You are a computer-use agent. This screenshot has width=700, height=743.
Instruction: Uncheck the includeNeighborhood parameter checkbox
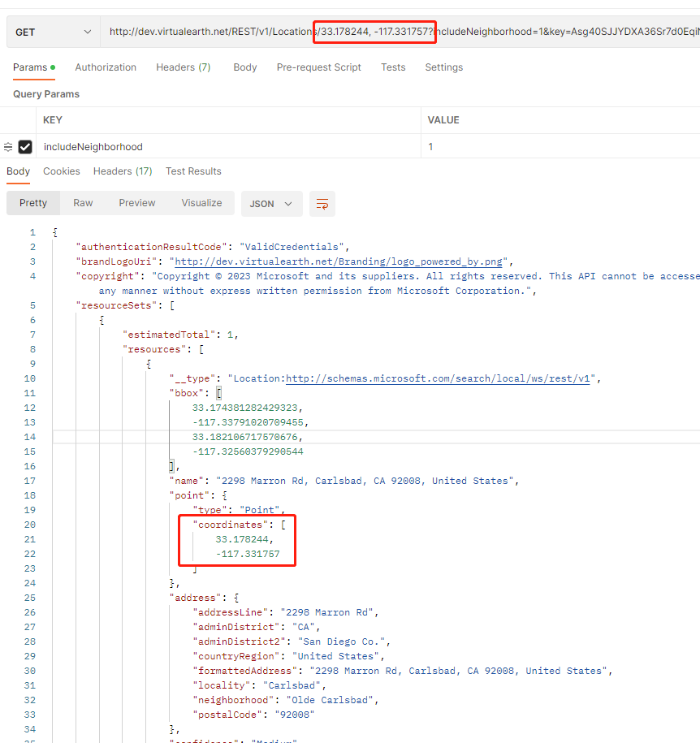coord(25,147)
